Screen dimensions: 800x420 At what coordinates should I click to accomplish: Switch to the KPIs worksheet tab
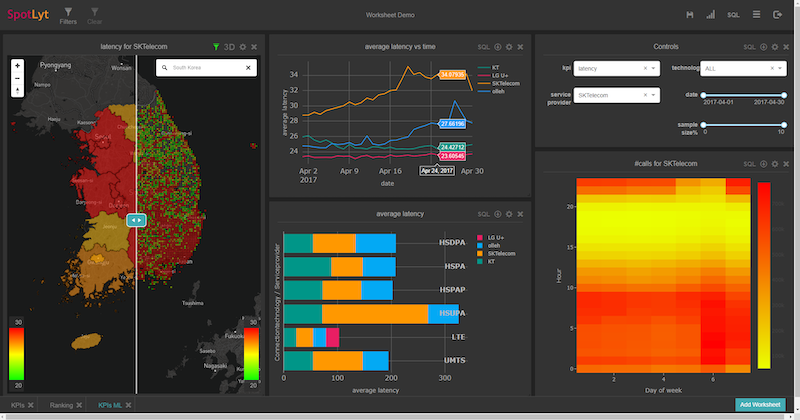(17, 405)
